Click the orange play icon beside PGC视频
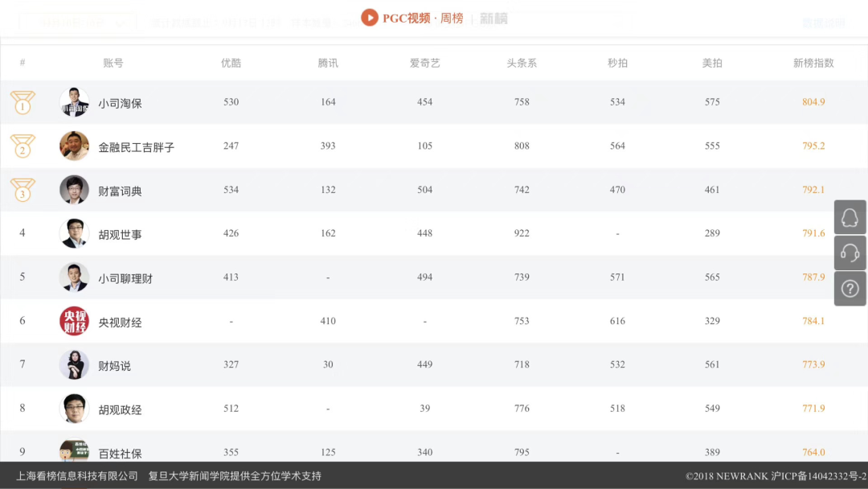The height and width of the screenshot is (489, 868). (369, 18)
